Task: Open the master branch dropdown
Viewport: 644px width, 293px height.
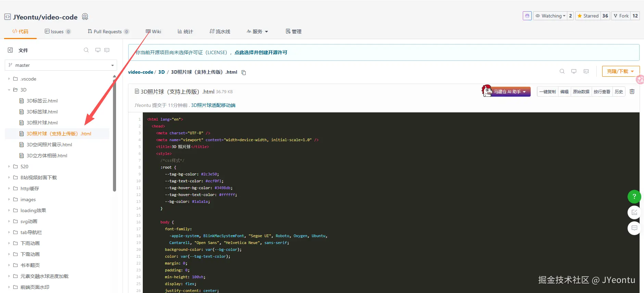Action: click(61, 65)
